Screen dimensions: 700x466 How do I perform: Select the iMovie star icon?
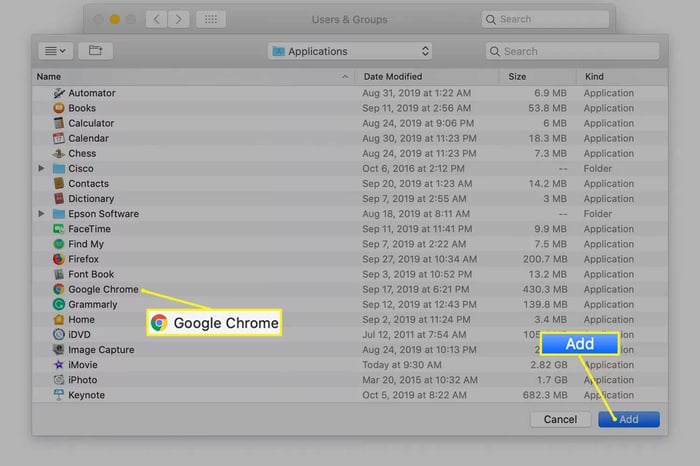point(59,365)
